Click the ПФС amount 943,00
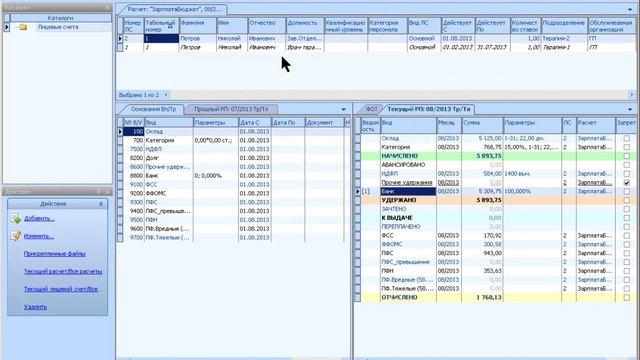This screenshot has width=640, height=360. coord(492,253)
